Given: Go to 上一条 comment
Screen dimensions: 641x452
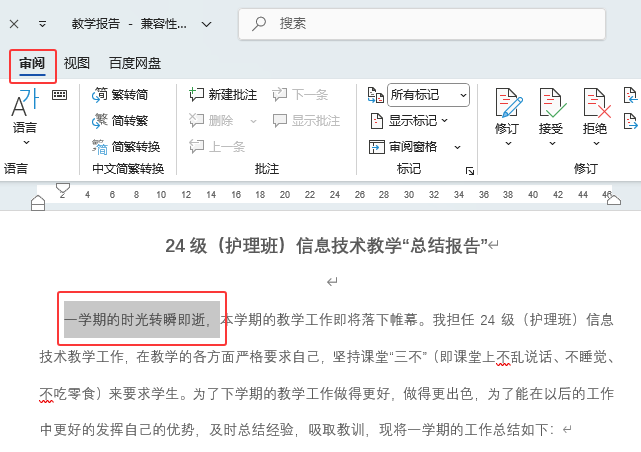Looking at the screenshot, I should point(217,147).
